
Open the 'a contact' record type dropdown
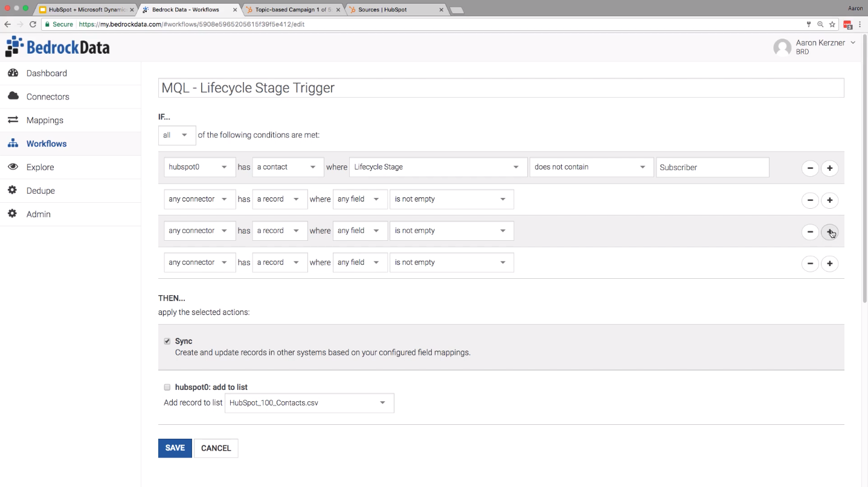288,167
